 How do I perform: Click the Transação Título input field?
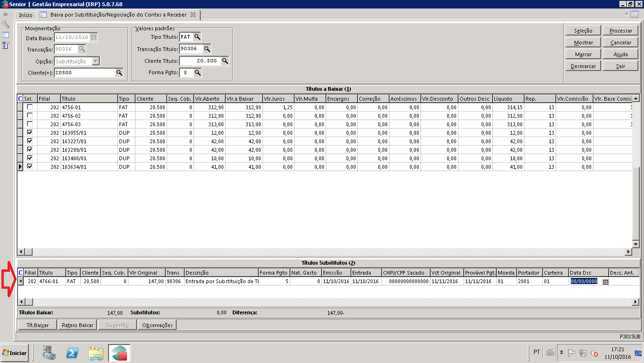[x=191, y=49]
